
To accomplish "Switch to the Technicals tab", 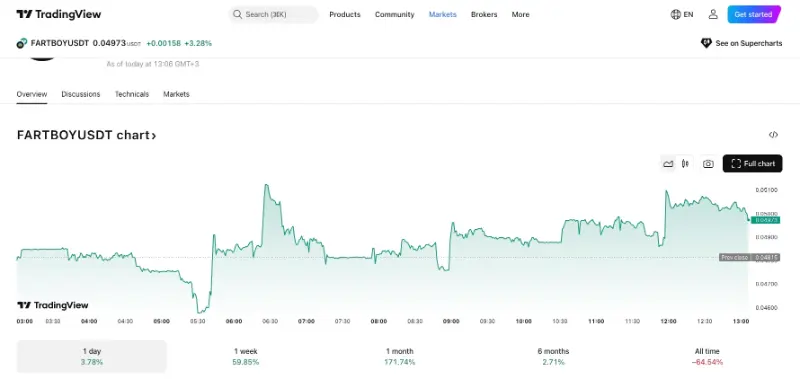I will (132, 94).
